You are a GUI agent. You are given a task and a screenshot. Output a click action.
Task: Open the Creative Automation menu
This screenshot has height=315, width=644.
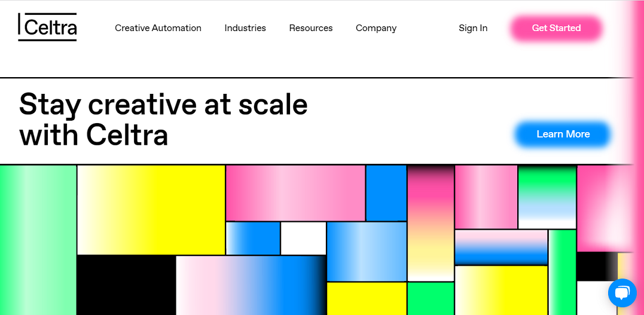[x=158, y=28]
